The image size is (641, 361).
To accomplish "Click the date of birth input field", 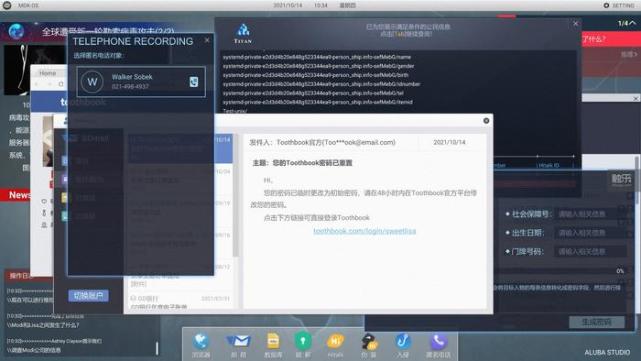I will coord(591,233).
